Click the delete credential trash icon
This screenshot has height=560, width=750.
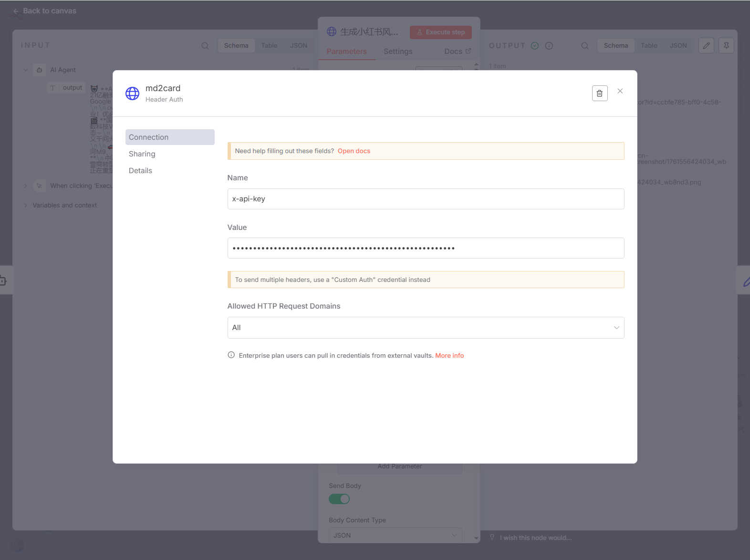(600, 93)
